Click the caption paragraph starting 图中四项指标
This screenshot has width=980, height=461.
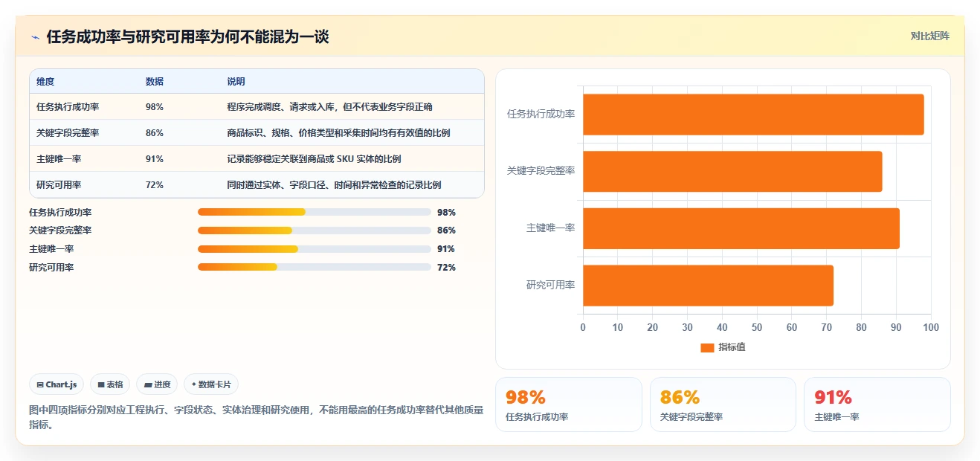257,417
